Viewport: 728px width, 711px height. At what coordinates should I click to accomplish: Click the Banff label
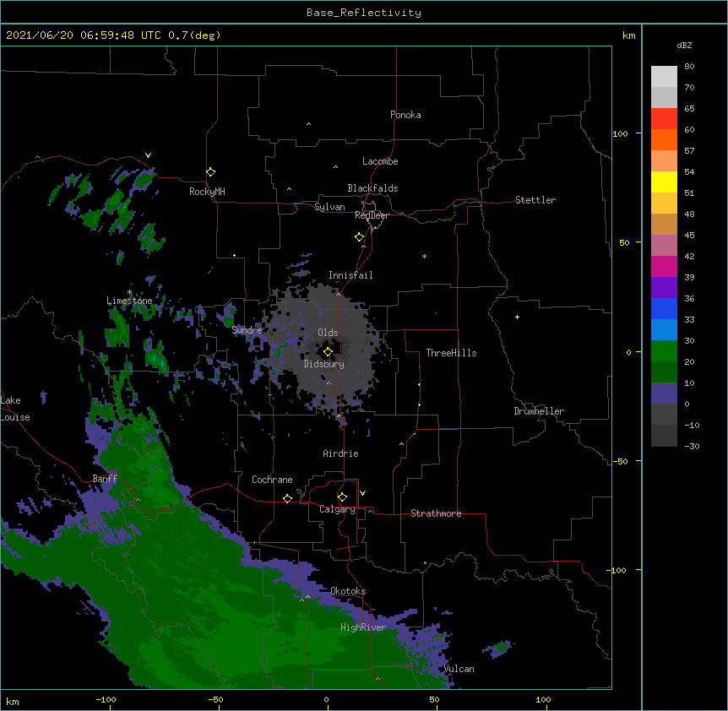coord(105,479)
